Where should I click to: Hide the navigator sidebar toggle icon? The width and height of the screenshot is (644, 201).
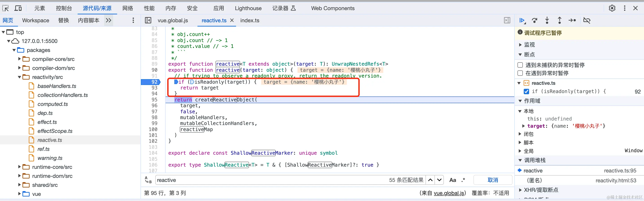148,20
